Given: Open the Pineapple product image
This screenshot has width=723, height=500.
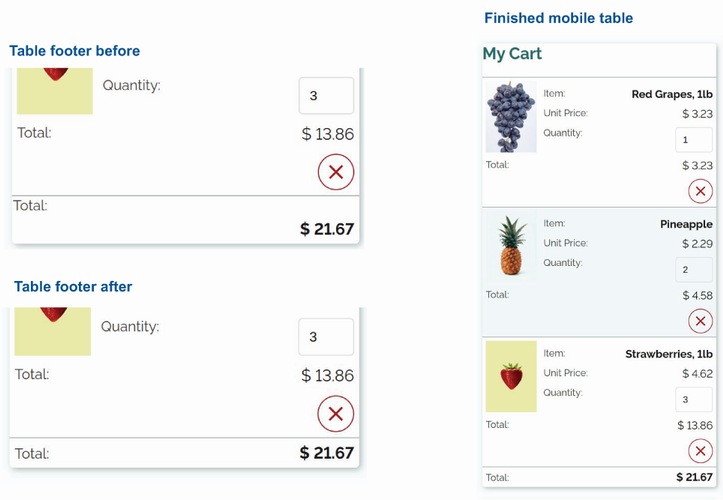Looking at the screenshot, I should pyautogui.click(x=510, y=246).
